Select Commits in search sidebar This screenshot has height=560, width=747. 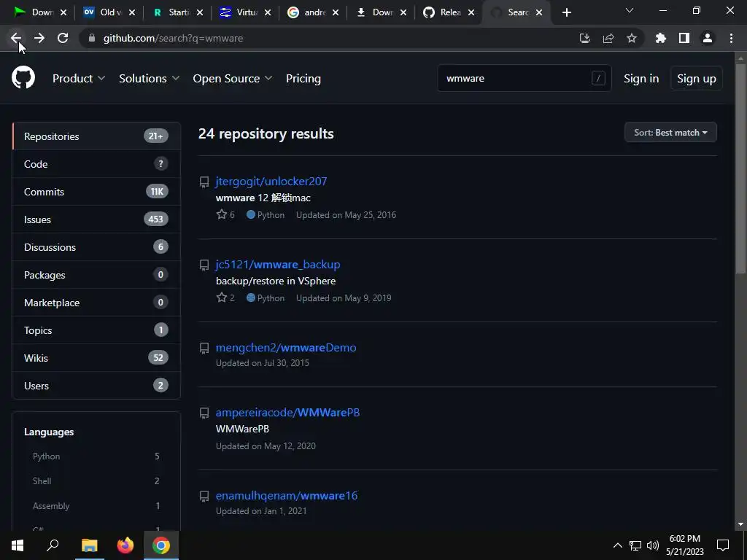(x=96, y=192)
